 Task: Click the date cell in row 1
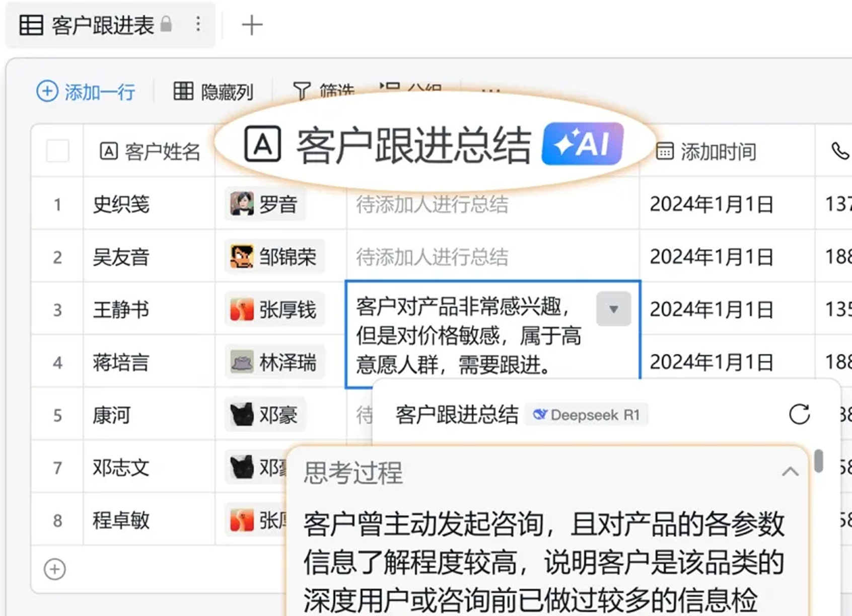[727, 204]
